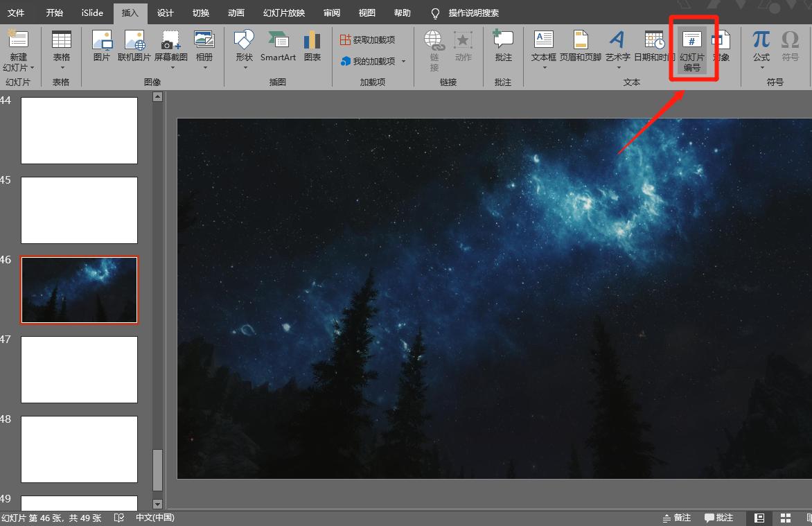Switch to normal view in status bar
The height and width of the screenshot is (526, 812).
[x=759, y=518]
